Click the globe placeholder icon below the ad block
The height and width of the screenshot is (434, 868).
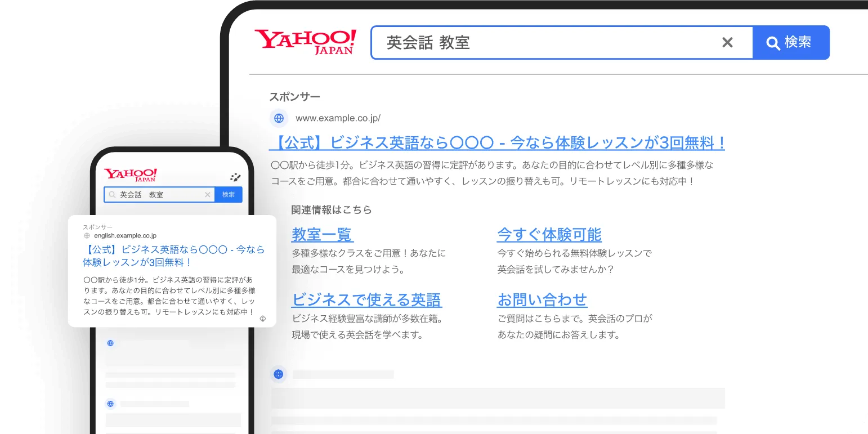pos(278,374)
